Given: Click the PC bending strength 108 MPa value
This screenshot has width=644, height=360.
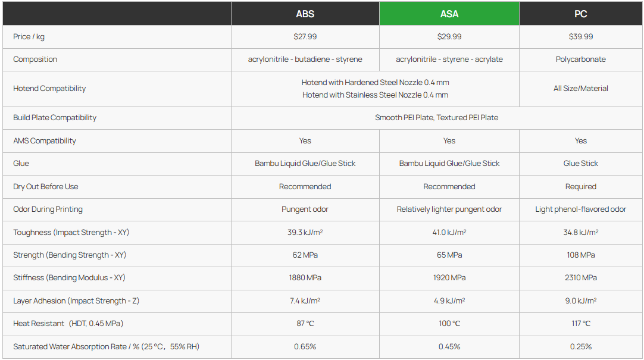Looking at the screenshot, I should tap(581, 255).
